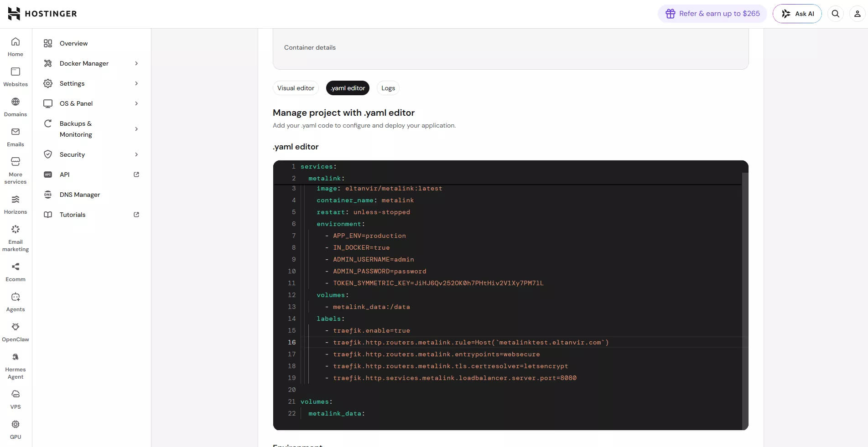Click the search magnifier icon
This screenshot has width=868, height=447.
836,14
